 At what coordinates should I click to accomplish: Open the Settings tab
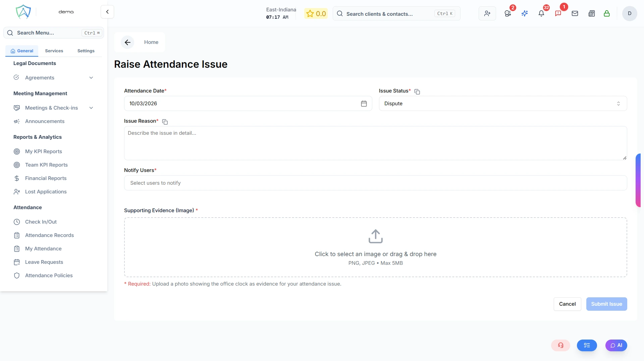(86, 51)
